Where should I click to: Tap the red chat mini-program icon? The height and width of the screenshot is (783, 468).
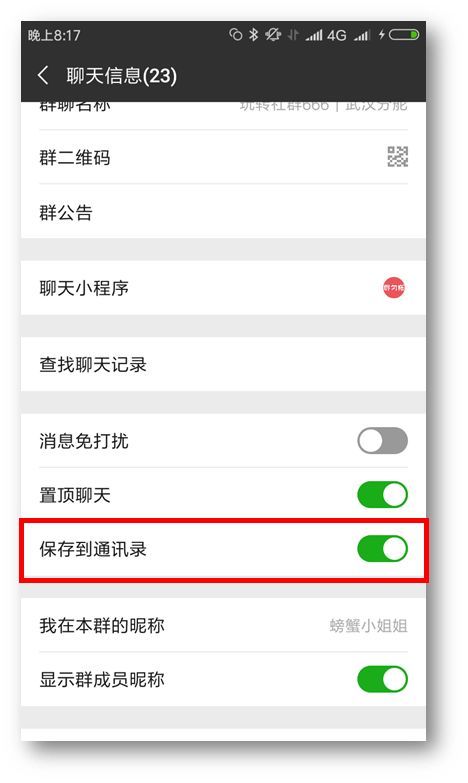coord(394,288)
